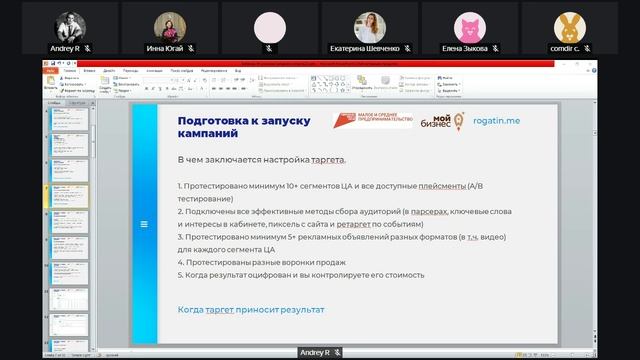
Task: Click Convert to SmartArt (Преобразовать в SmartArt) button
Action: [x=282, y=91]
